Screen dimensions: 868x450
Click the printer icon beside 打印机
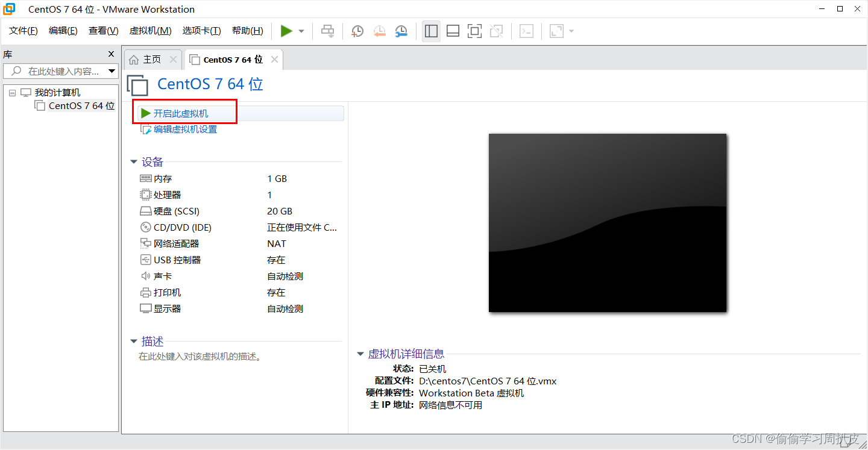coord(145,292)
